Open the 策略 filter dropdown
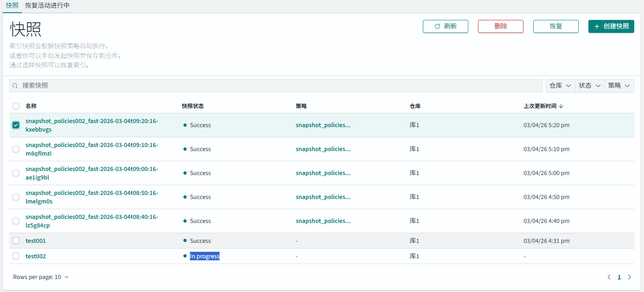 619,86
